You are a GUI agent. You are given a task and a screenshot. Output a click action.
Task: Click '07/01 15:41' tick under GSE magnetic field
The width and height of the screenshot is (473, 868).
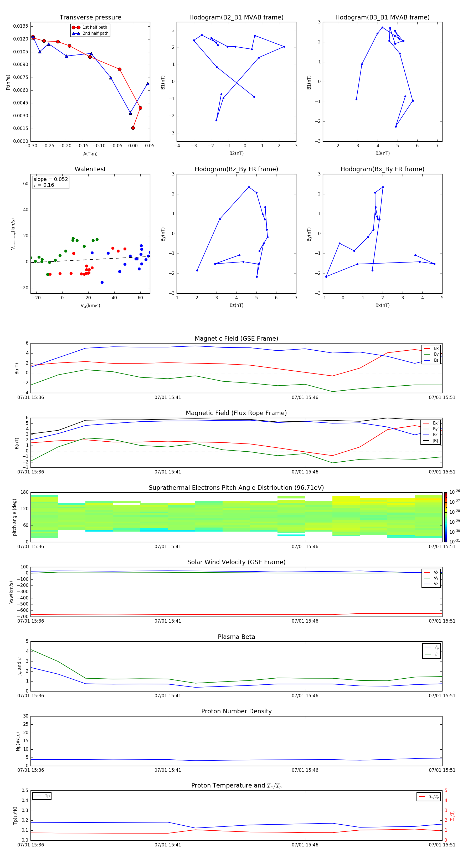coord(168,398)
